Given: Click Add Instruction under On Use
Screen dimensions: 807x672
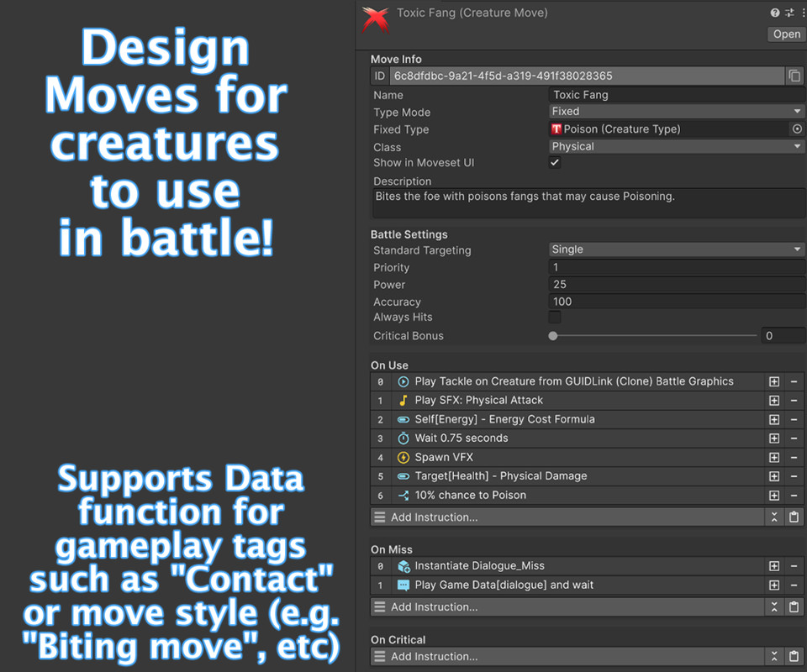Looking at the screenshot, I should pyautogui.click(x=567, y=517).
